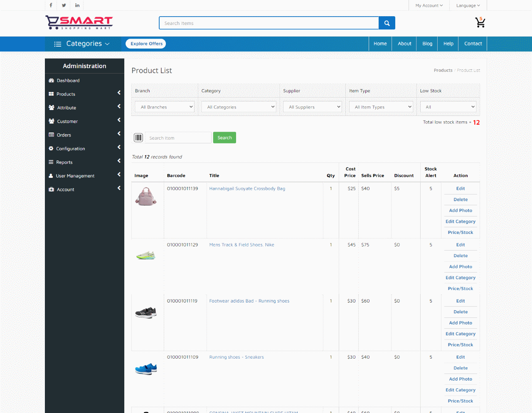
Task: Open the My Account menu
Action: (x=429, y=5)
